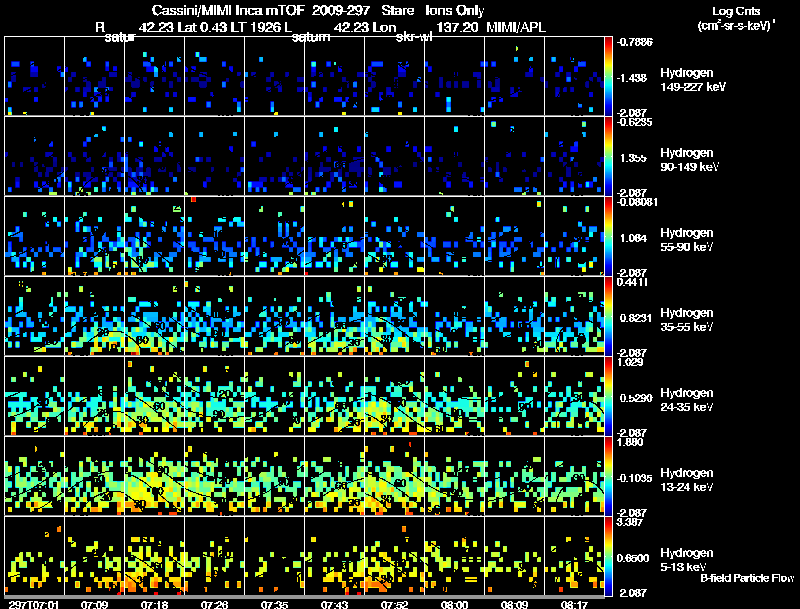
Task: Click the 1.029 color scale value
Action: click(631, 362)
